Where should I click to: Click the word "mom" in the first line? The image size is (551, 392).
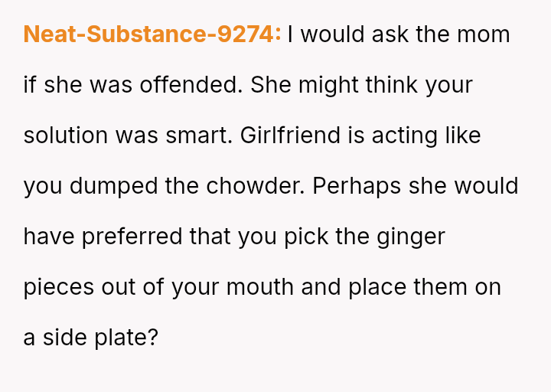click(x=486, y=34)
